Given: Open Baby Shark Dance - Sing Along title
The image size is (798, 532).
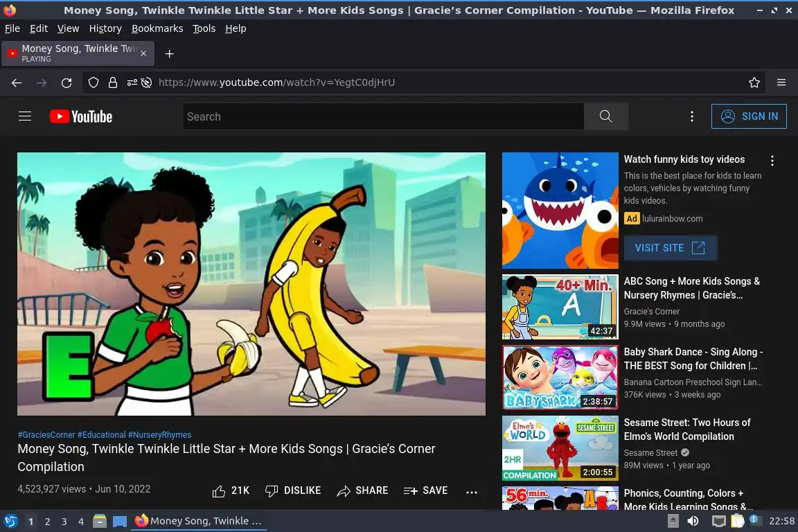Looking at the screenshot, I should [x=693, y=359].
